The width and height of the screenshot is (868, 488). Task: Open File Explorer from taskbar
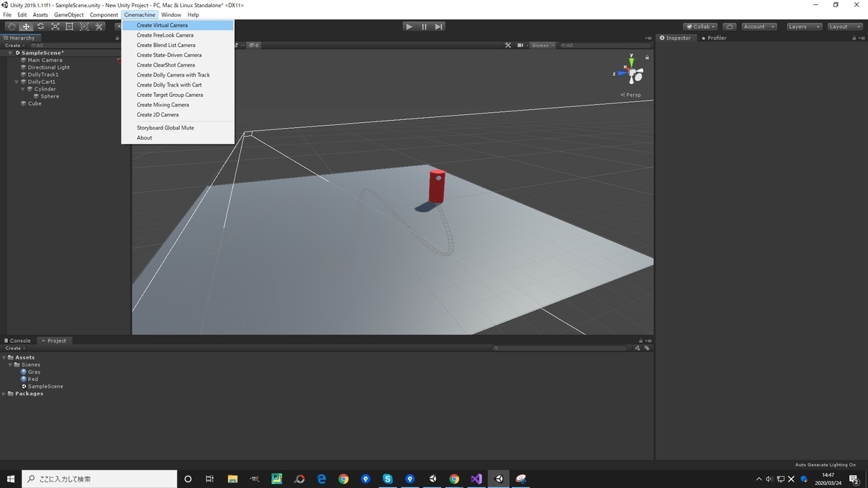coord(232,479)
